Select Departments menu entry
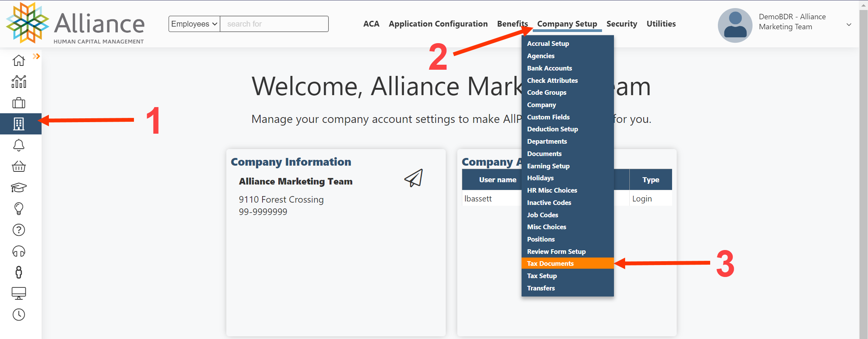Viewport: 868px width, 339px height. pos(567,141)
